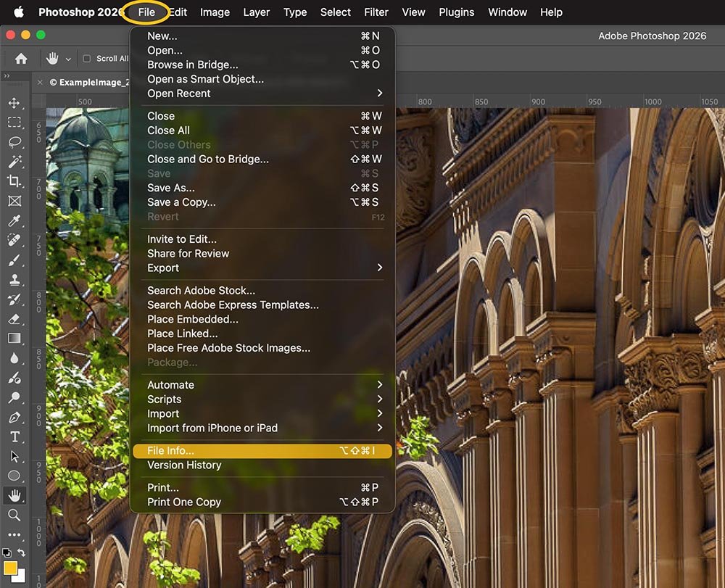
Task: Choose Save a Copy... entry
Action: click(262, 202)
